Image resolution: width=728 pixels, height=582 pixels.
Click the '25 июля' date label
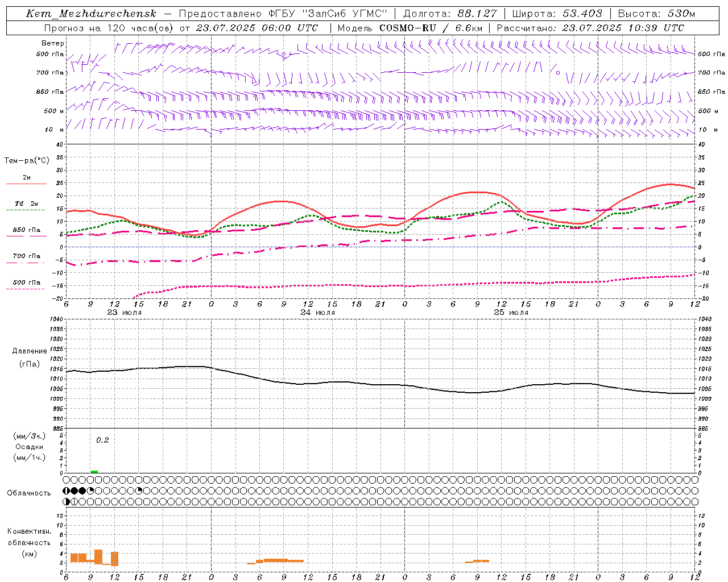pyautogui.click(x=511, y=313)
